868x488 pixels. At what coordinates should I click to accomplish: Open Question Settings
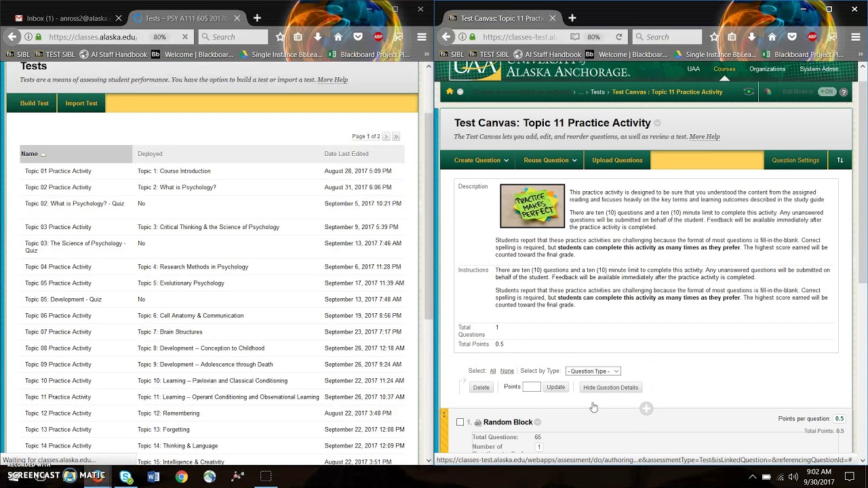click(795, 160)
